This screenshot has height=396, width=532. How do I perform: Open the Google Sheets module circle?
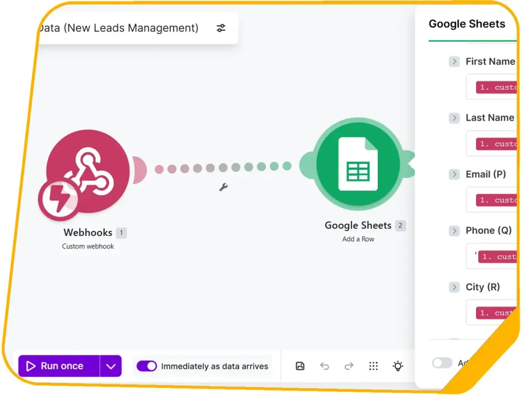tap(358, 165)
